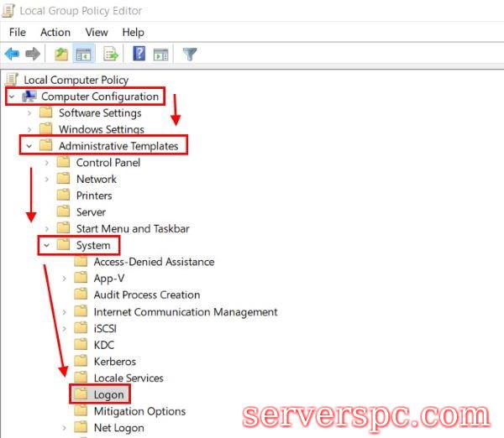Viewport: 504px width, 438px height.
Task: Toggle the Show/Hide Console Tree icon
Action: pos(83,55)
